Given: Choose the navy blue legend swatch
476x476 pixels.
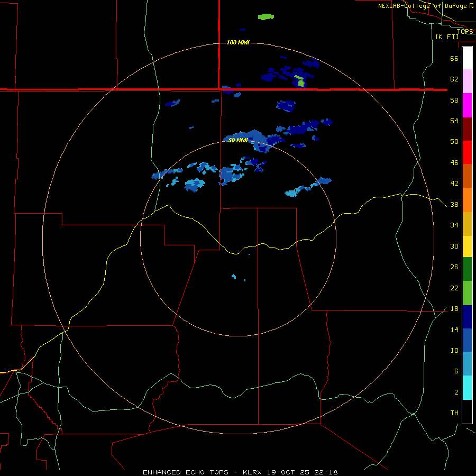Looking at the screenshot, I should 467,317.
